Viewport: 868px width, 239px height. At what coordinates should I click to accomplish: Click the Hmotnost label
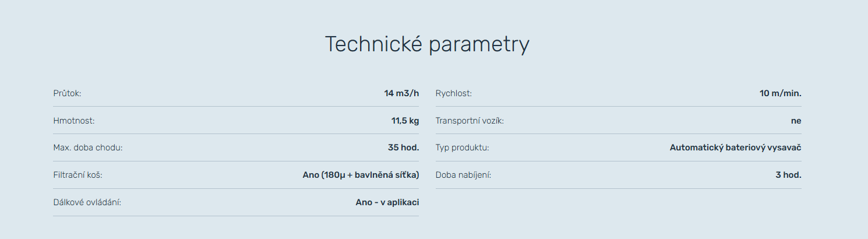[x=73, y=121]
